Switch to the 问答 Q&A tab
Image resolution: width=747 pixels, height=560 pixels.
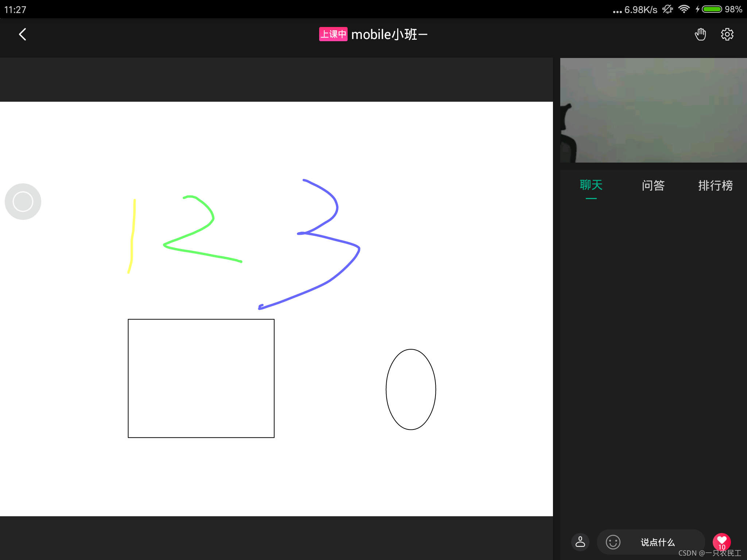653,185
